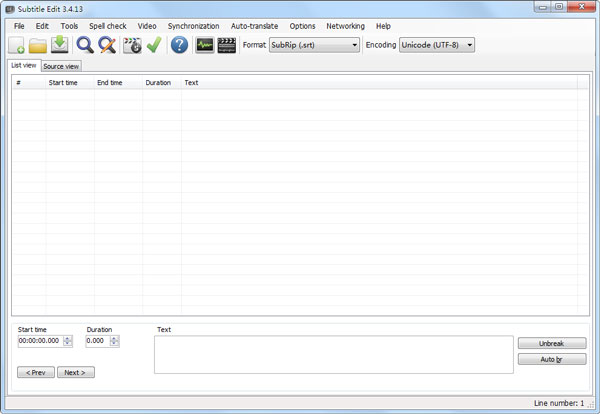
Task: Click the End time column header
Action: [x=118, y=83]
